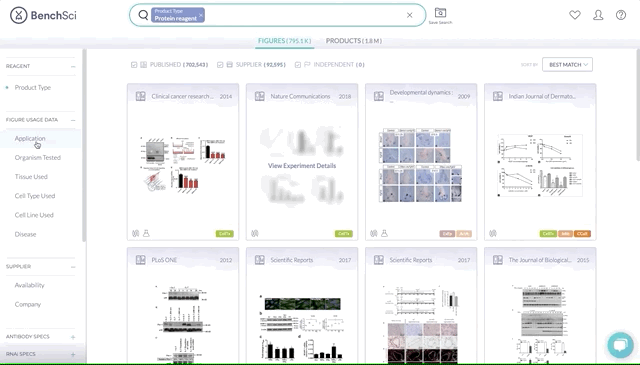Collapse the FIGURE USAGE DATA section

click(x=73, y=120)
